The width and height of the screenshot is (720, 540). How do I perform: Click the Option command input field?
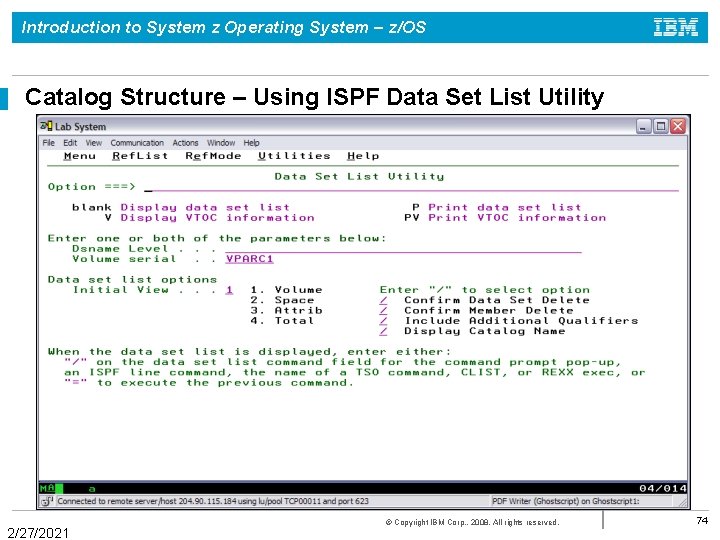point(411,186)
